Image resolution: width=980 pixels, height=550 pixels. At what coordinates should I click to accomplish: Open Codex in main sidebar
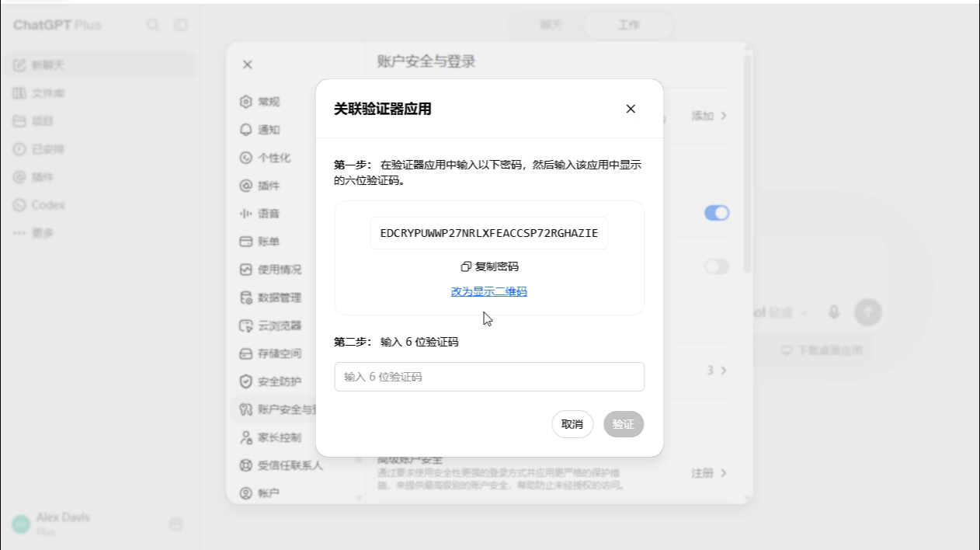[99, 205]
